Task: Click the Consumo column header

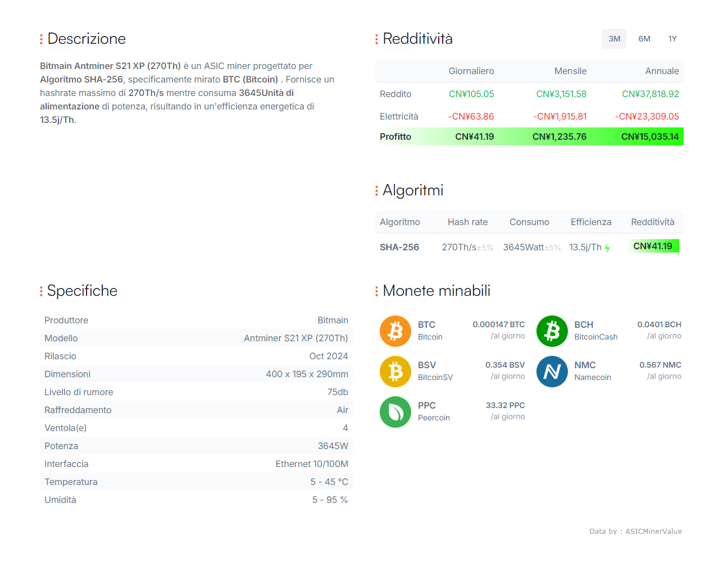Action: [x=529, y=222]
